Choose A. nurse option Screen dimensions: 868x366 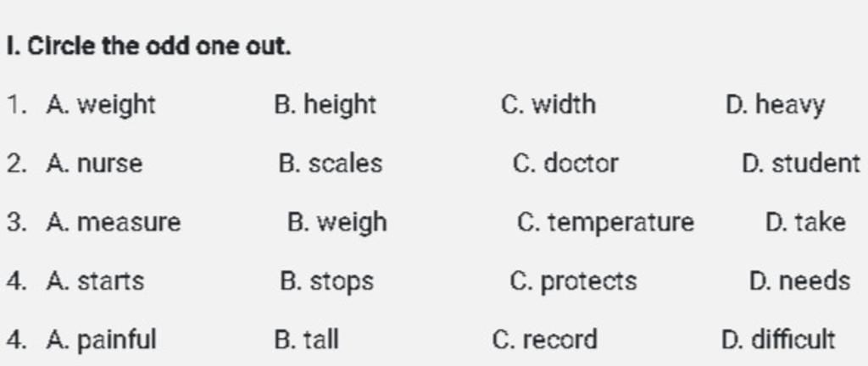[94, 164]
